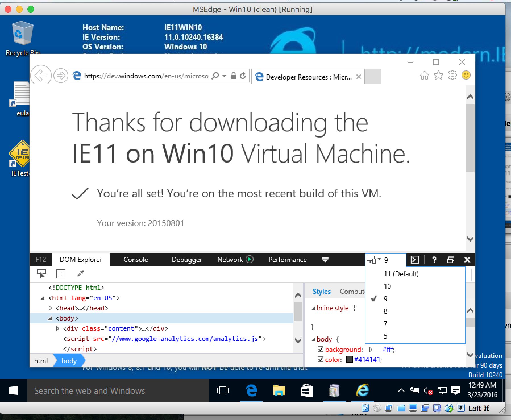Screen dimensions: 511x420
Task: Open Task View on the taskbar
Action: coord(223,391)
